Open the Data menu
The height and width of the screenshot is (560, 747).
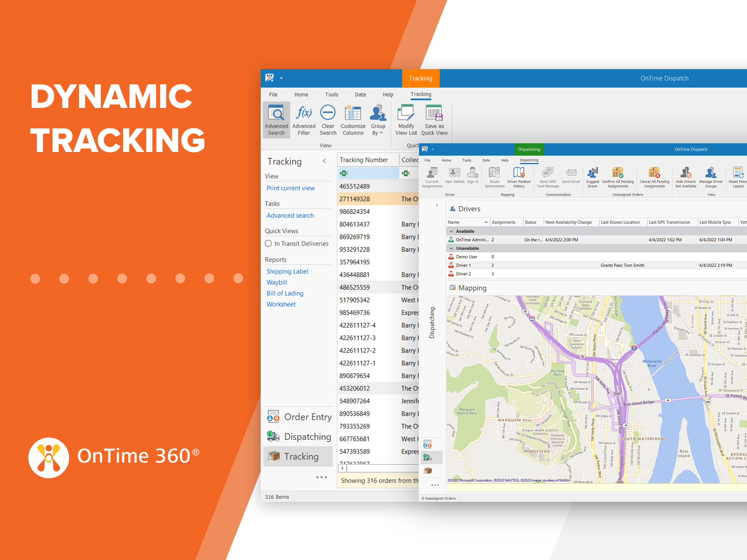point(360,94)
